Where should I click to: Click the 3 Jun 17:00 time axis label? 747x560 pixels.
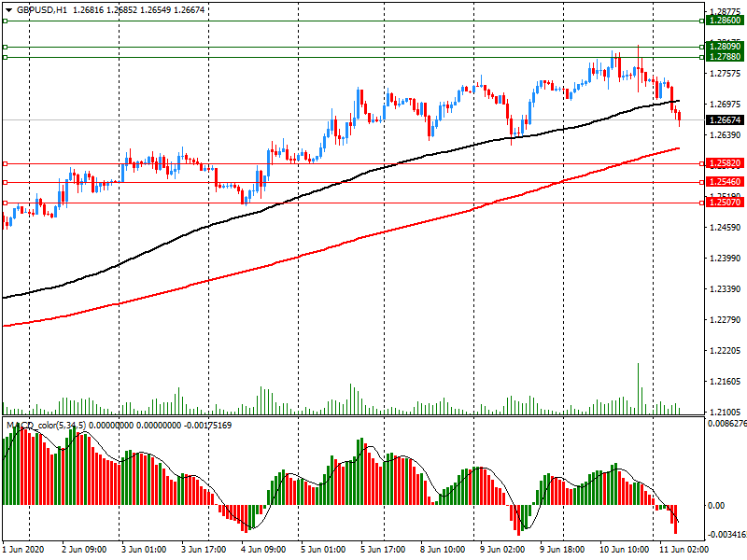(204, 550)
